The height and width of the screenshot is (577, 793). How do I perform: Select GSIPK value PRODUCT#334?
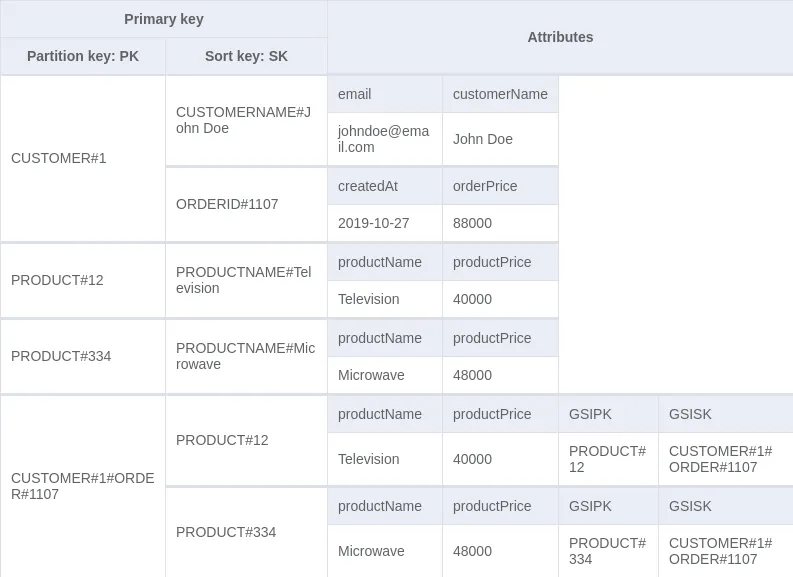[608, 551]
